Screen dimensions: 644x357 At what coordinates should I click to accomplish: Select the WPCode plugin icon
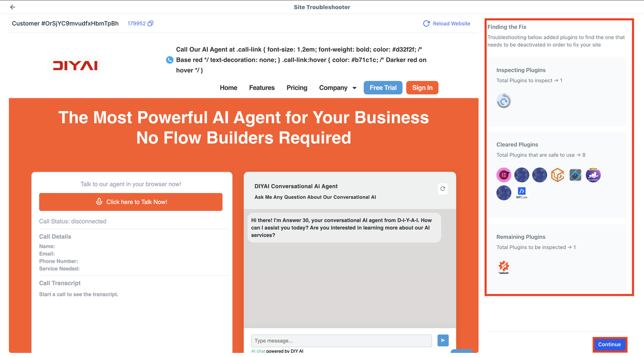522,193
